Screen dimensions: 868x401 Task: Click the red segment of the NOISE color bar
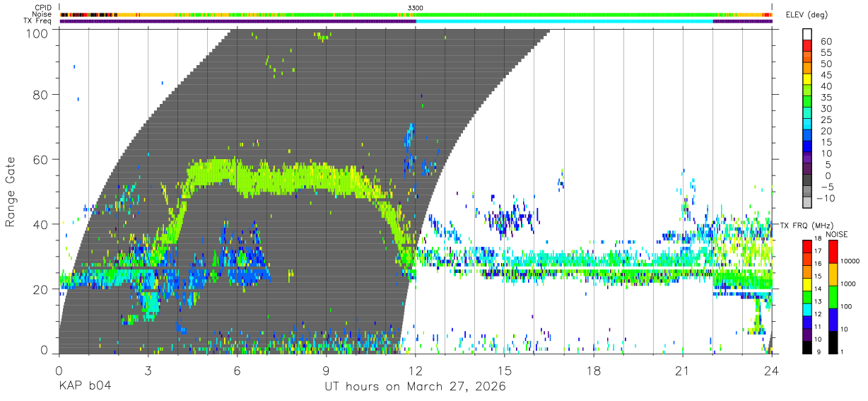[x=833, y=252]
